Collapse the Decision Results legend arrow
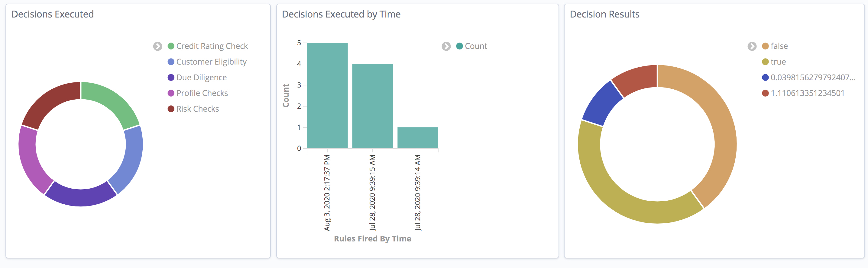Viewport: 868px width, 268px height. tap(752, 46)
